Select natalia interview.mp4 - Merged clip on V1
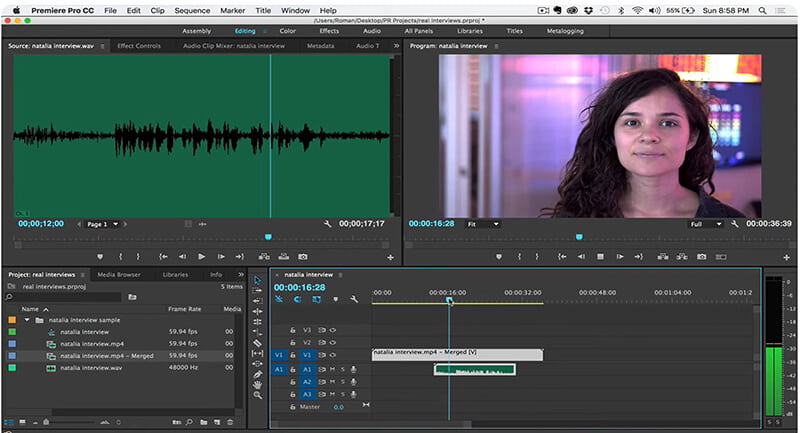 [457, 354]
